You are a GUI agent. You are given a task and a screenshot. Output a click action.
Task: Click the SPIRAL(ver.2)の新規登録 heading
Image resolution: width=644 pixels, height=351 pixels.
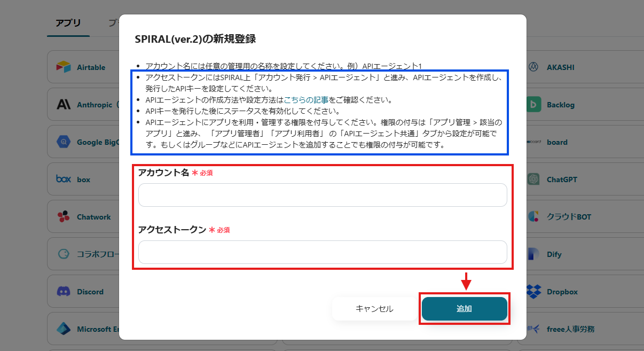(195, 39)
